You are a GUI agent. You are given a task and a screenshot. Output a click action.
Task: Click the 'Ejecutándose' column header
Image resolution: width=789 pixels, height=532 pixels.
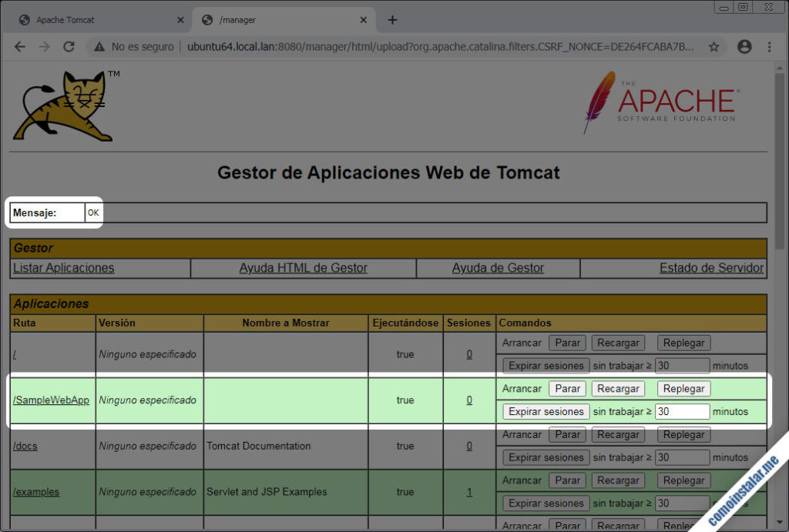405,323
